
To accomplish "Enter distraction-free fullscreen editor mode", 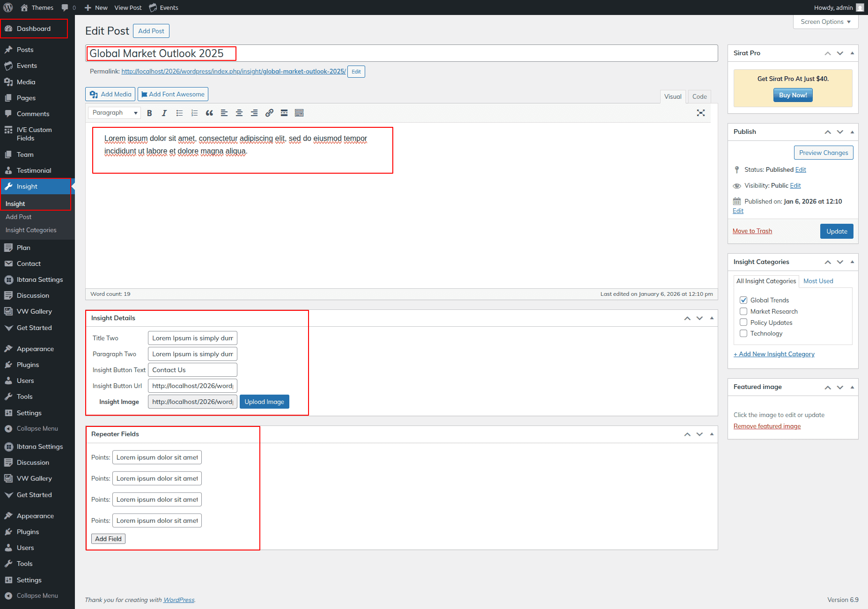I will point(700,113).
